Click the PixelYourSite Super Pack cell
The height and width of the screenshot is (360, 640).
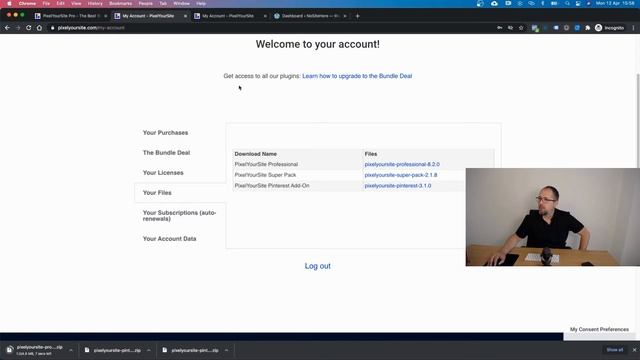(x=265, y=175)
